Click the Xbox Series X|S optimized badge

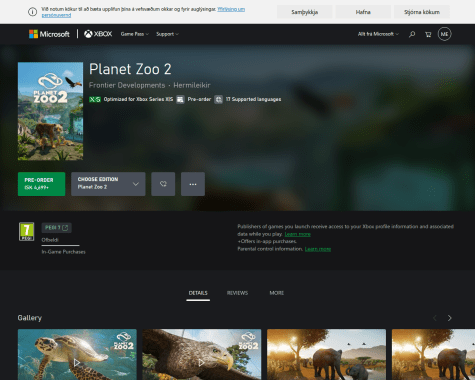point(95,99)
